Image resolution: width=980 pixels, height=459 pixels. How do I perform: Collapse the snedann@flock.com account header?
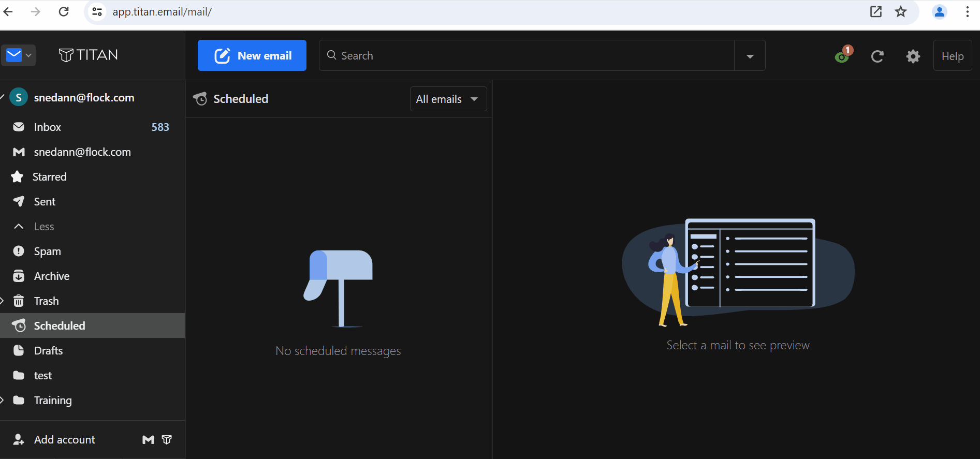[3, 97]
